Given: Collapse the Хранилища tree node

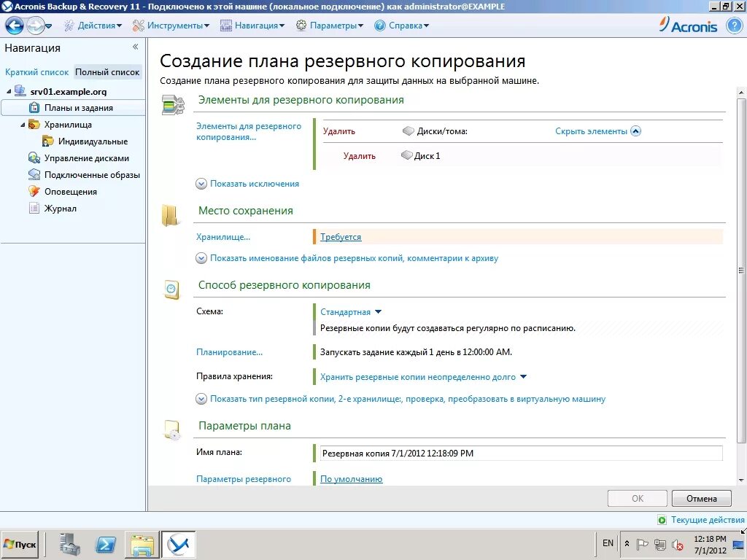Looking at the screenshot, I should pyautogui.click(x=23, y=125).
